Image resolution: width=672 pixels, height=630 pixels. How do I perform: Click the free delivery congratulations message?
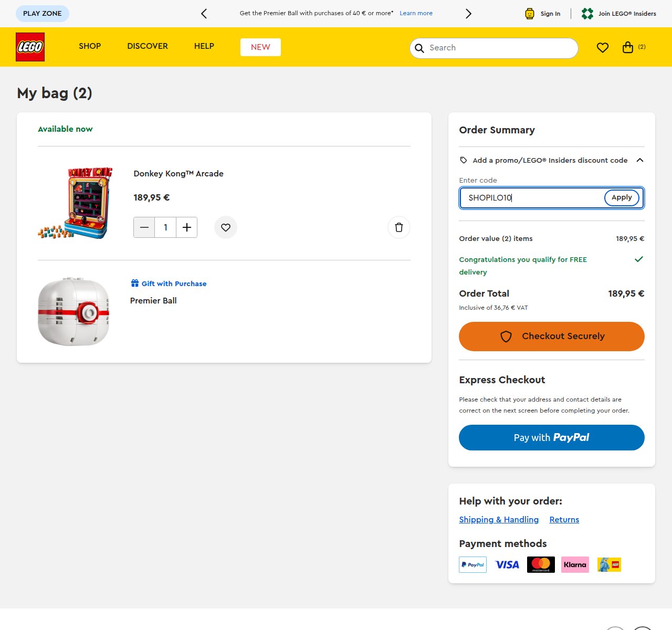[x=523, y=266]
